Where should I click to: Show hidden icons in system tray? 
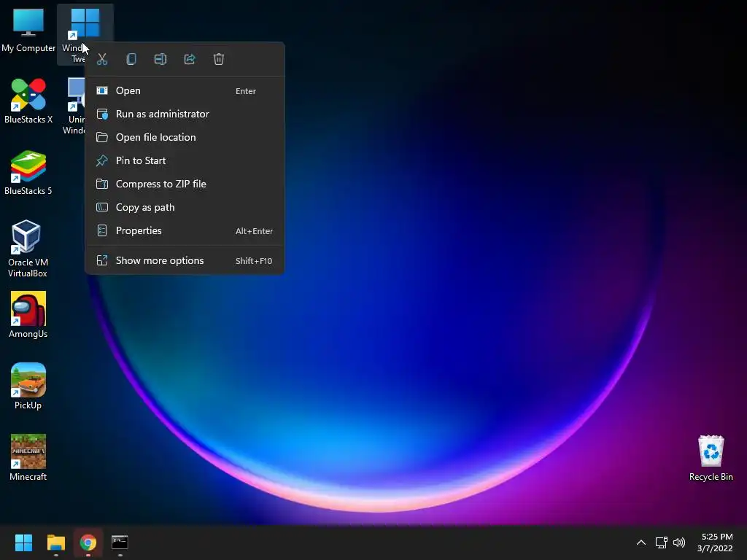coord(641,542)
